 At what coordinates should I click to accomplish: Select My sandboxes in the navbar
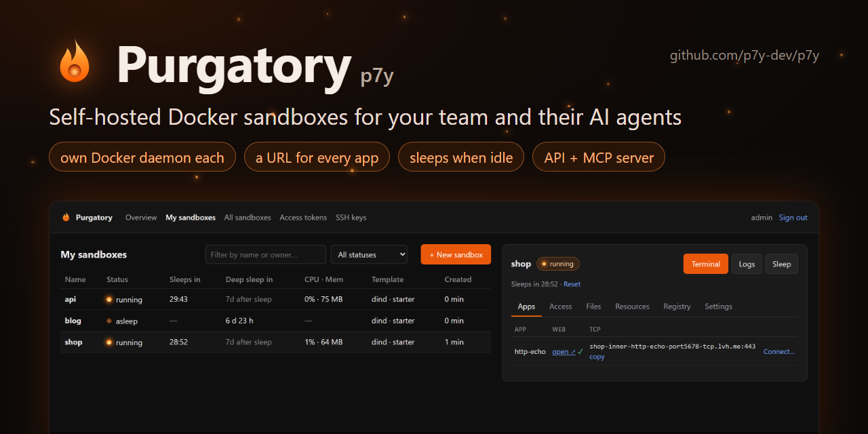191,218
